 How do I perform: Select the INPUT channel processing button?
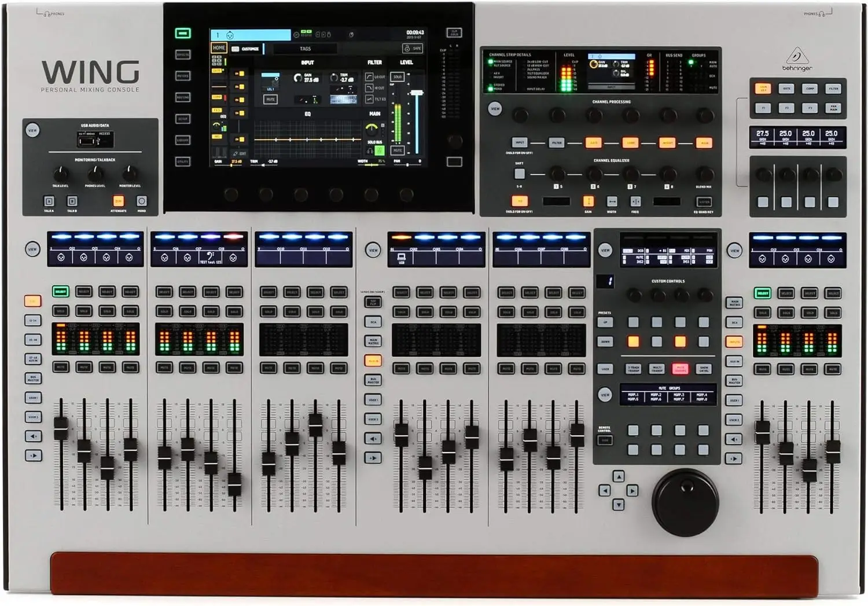(x=520, y=142)
